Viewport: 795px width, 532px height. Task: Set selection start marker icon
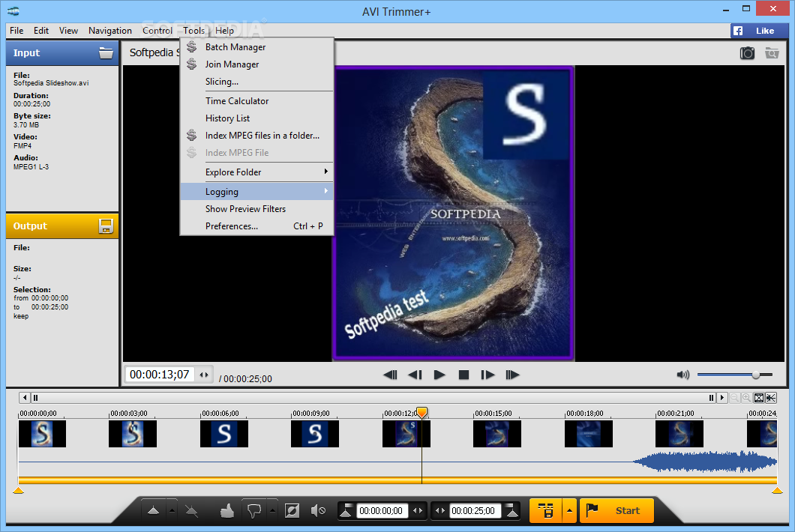coord(346,511)
